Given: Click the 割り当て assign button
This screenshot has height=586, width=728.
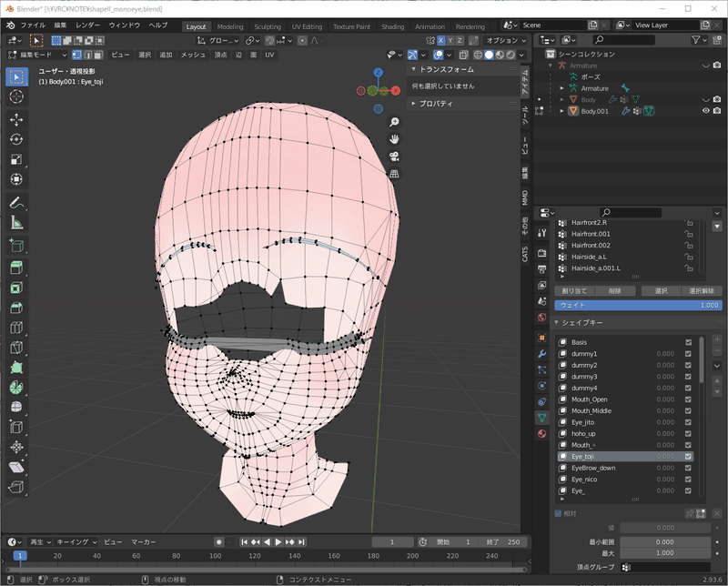Looking at the screenshot, I should 574,291.
